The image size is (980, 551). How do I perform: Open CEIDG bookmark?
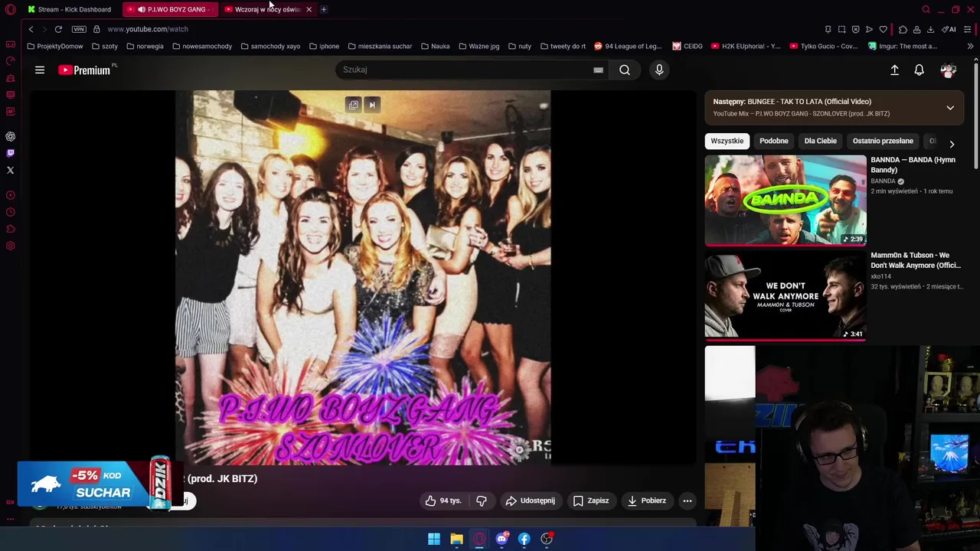688,46
